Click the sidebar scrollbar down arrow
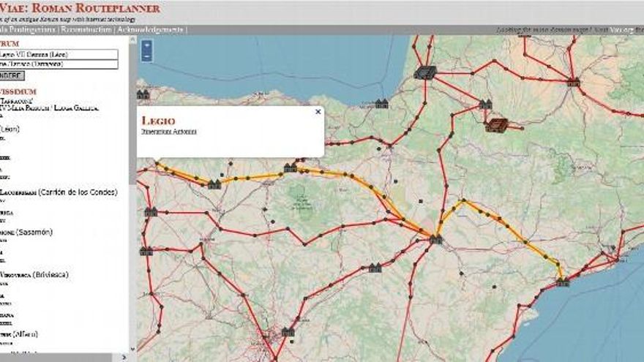644x362 pixels. click(x=132, y=349)
